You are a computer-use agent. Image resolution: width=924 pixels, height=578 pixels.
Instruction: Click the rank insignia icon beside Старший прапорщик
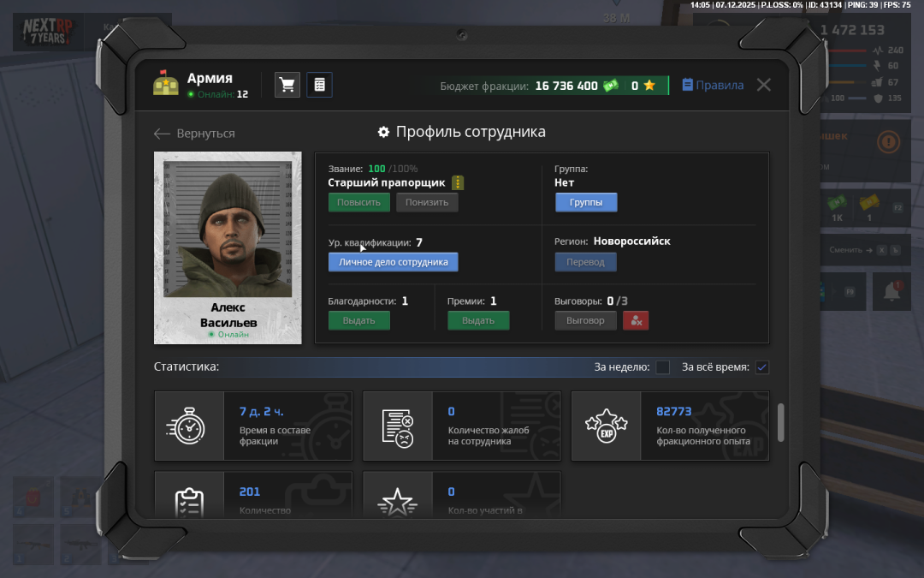pyautogui.click(x=458, y=182)
